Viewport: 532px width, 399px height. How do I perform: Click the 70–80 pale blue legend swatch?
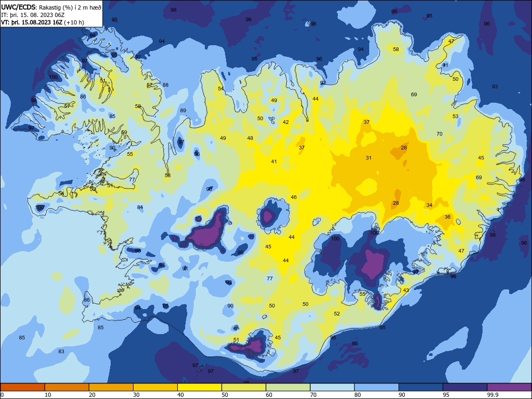(332, 387)
